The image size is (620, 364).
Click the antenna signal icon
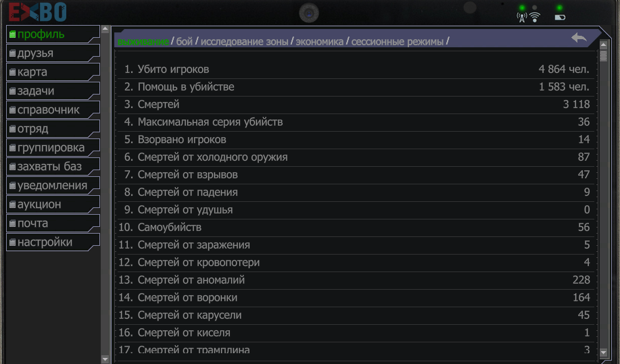tap(522, 18)
